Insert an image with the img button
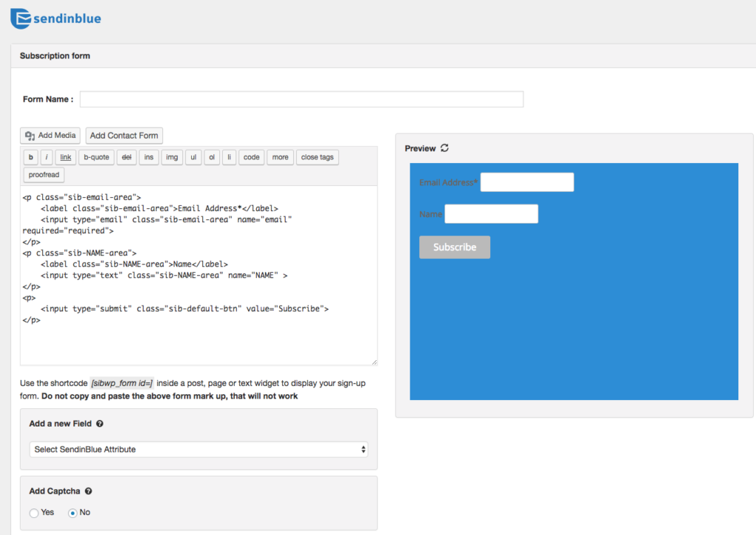The width and height of the screenshot is (756, 535). (172, 157)
